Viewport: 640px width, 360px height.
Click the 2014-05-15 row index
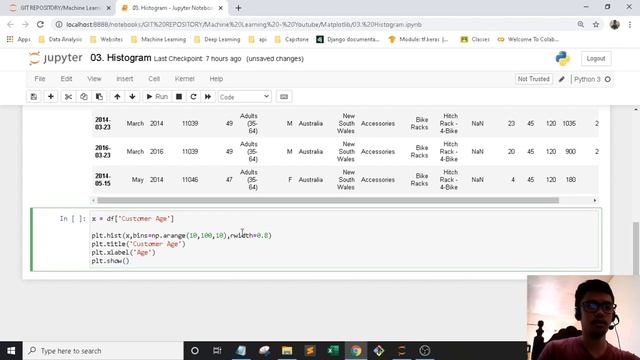pos(102,180)
